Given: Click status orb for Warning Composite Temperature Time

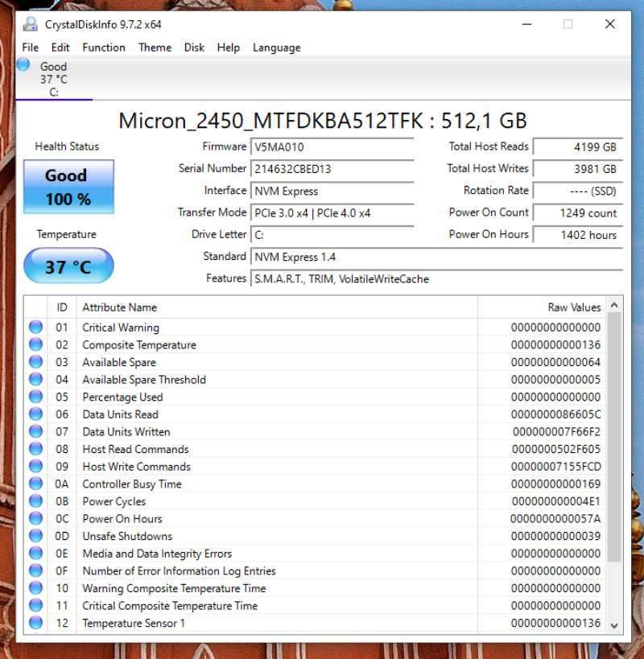Looking at the screenshot, I should 35,588.
